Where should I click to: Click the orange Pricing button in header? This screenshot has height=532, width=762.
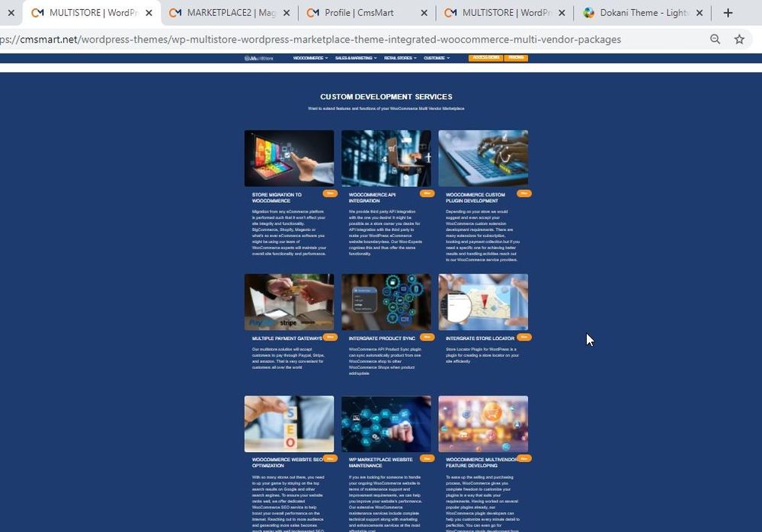pos(517,58)
